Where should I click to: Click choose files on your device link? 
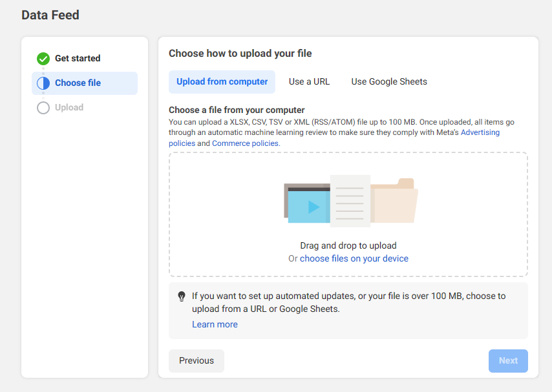[x=354, y=258]
